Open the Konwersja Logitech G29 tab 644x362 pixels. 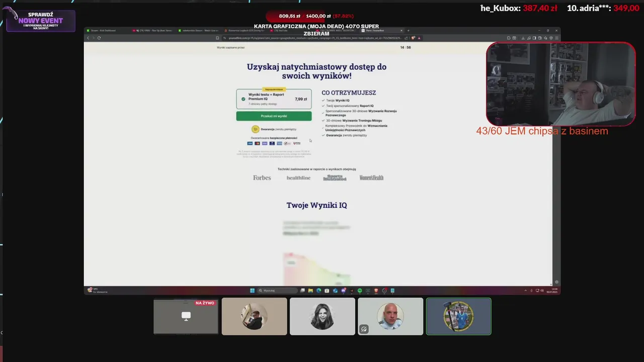tap(246, 31)
